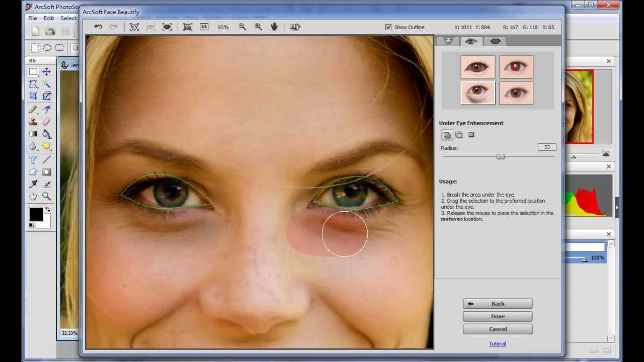Click the before/after compare icon

[x=295, y=27]
